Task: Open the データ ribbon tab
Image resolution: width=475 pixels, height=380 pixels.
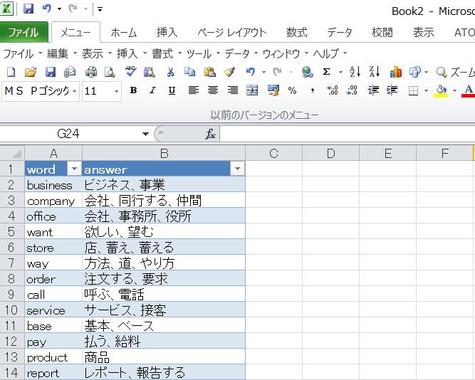Action: pos(339,33)
